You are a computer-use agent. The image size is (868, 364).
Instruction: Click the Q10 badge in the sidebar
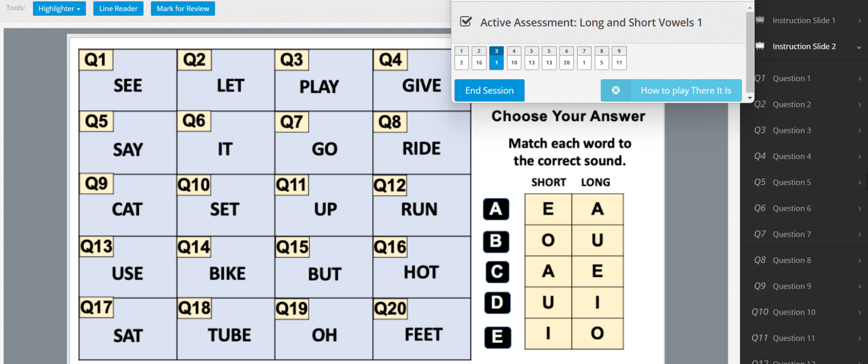(760, 312)
